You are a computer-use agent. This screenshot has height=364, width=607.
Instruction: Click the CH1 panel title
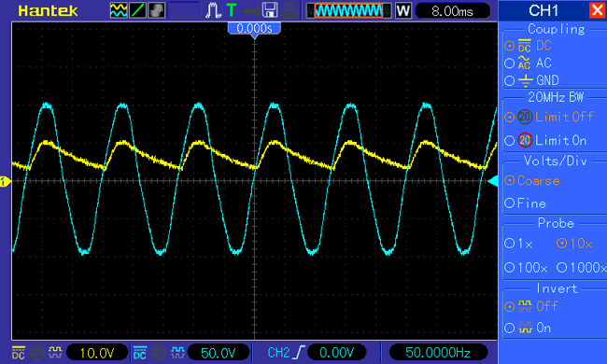[x=543, y=10]
